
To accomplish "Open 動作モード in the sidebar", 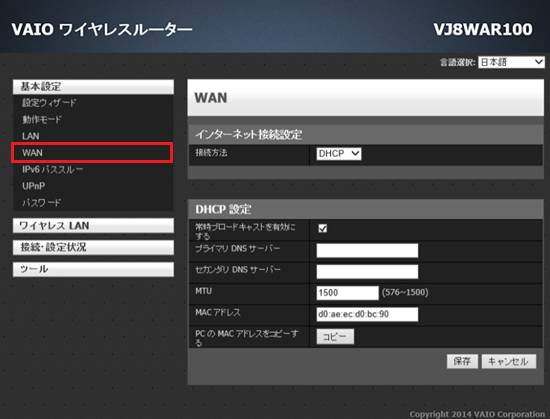I will coord(42,120).
